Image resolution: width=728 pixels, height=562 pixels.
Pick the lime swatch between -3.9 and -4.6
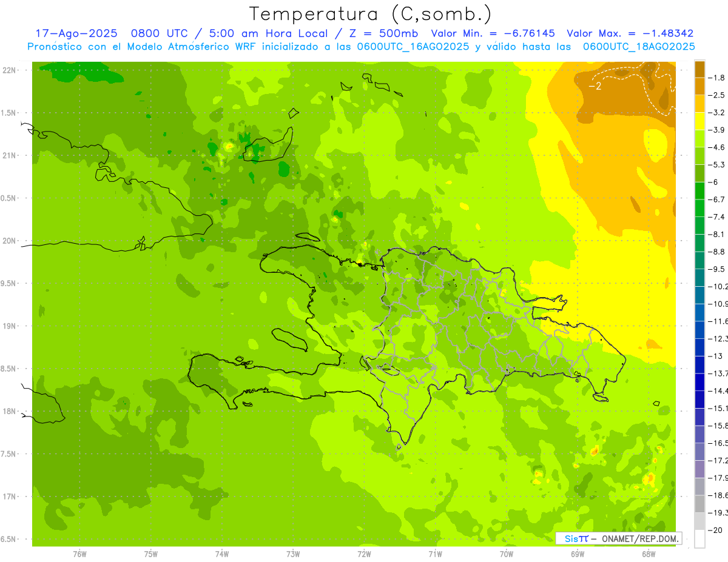pos(699,139)
